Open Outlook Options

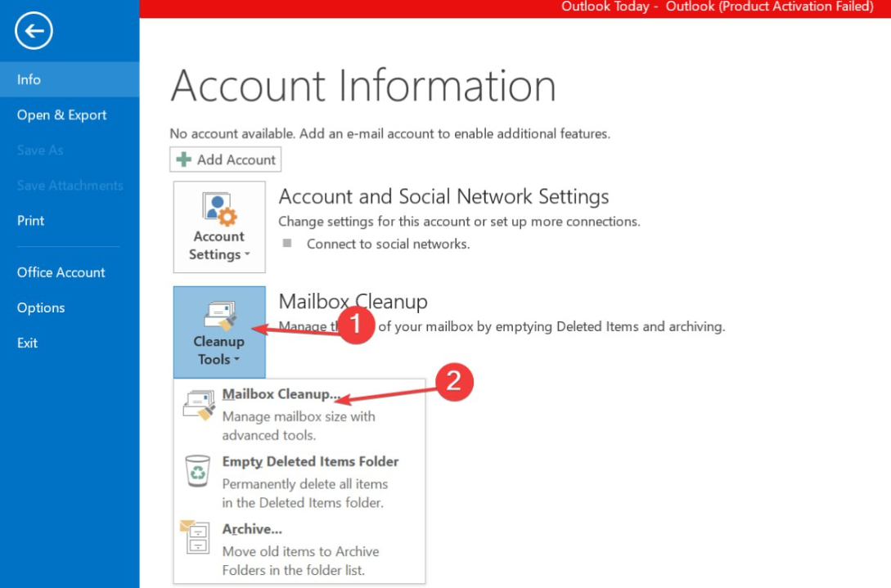pyautogui.click(x=70, y=307)
